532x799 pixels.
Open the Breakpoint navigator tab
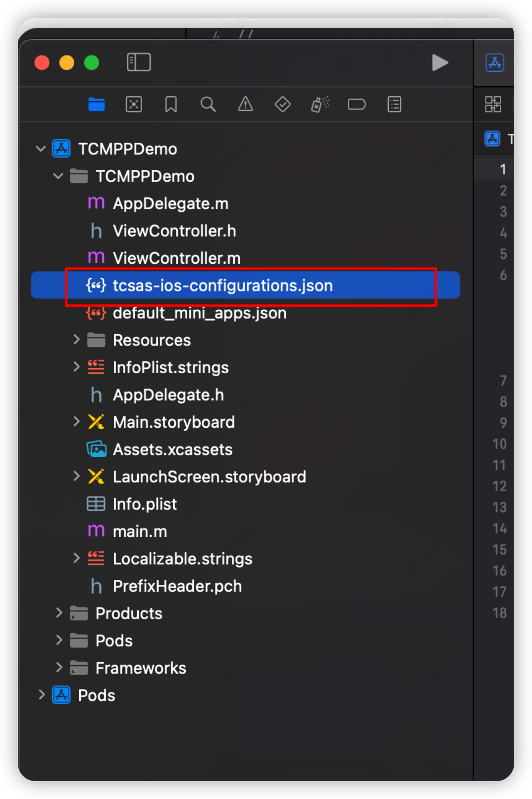point(357,105)
